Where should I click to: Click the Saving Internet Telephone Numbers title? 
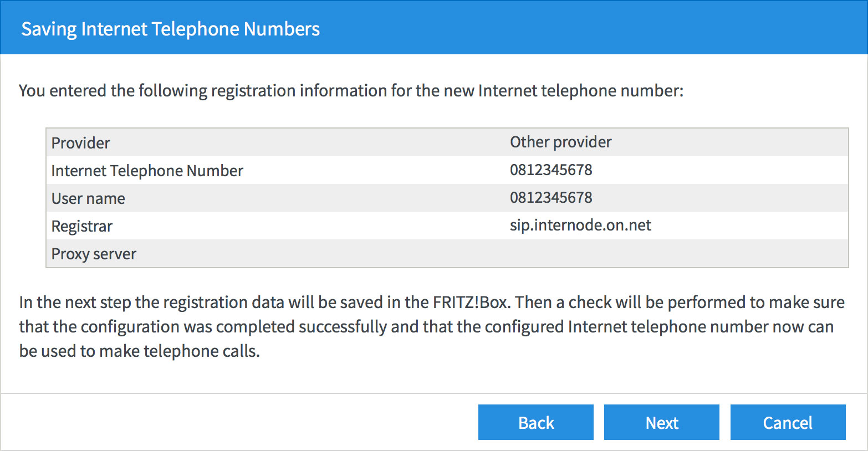click(x=171, y=28)
